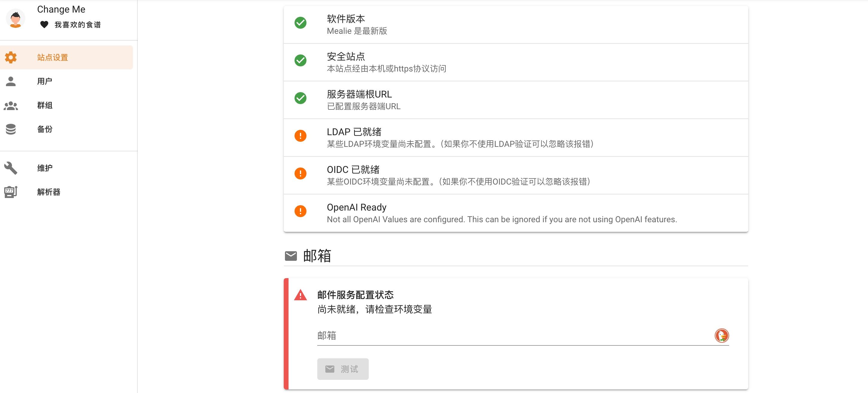Click the database icon beside 备份
Viewport: 868px width, 393px height.
click(11, 129)
